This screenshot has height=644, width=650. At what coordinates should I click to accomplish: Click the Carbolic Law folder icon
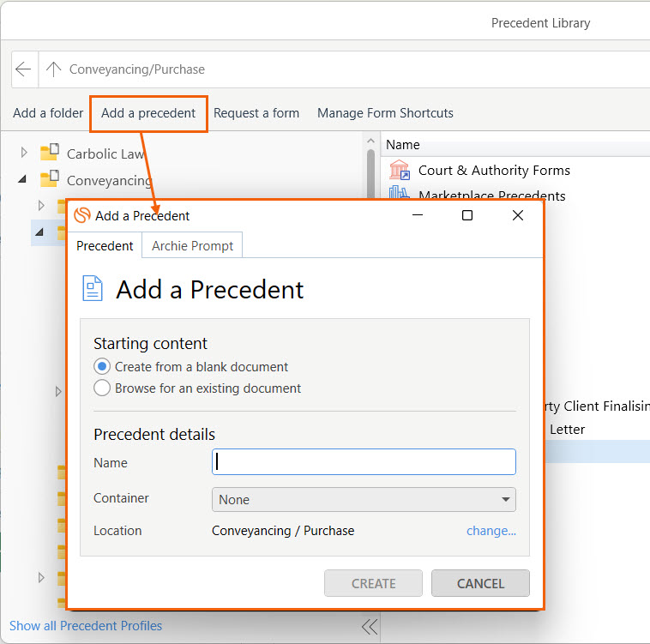50,153
